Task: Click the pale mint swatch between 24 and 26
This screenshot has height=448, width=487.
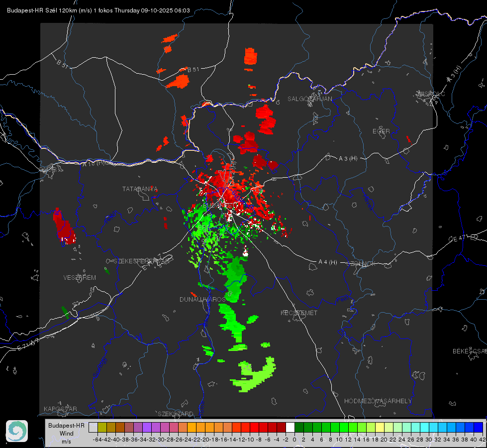Action: (406, 427)
